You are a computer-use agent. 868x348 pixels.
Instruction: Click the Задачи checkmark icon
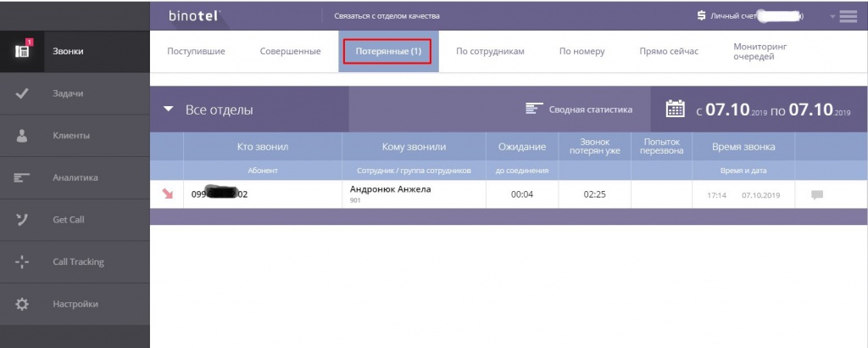[22, 93]
